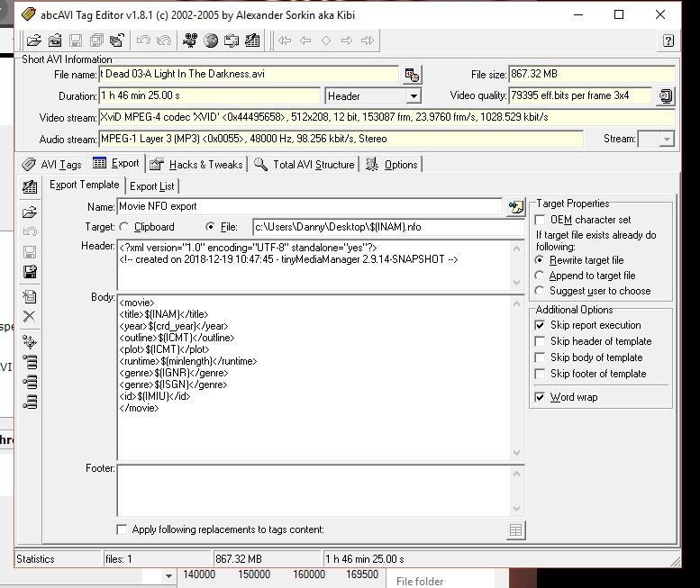Click the open file icon in the top toolbar
Screen dimensions: 700x588
click(x=33, y=41)
